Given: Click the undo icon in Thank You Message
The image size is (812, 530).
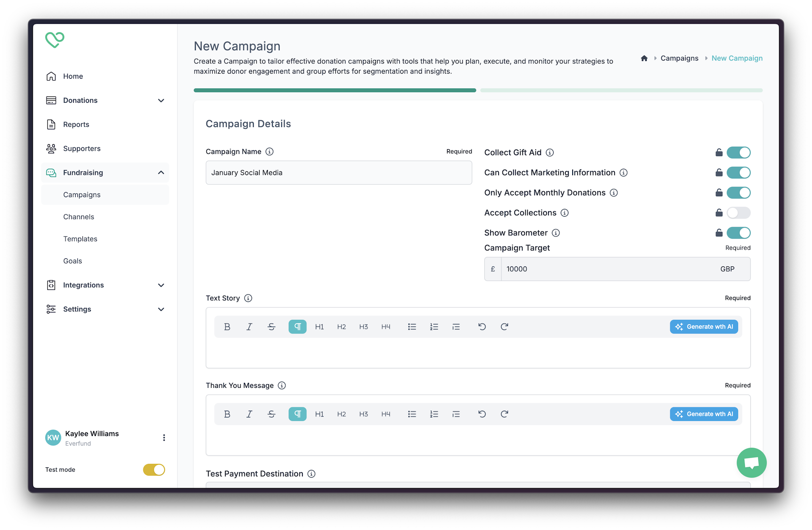Looking at the screenshot, I should click(483, 414).
